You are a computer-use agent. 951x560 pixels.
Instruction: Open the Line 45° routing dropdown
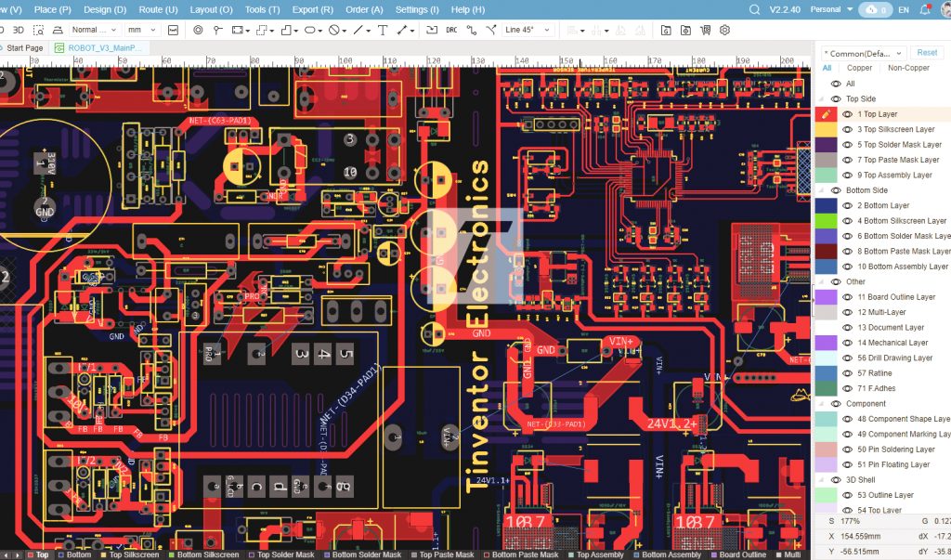[528, 30]
